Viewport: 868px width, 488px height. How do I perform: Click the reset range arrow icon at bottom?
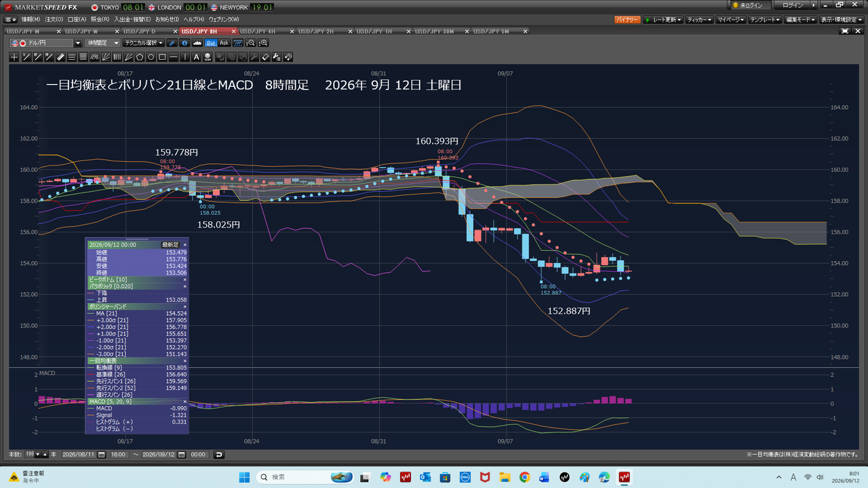218,455
